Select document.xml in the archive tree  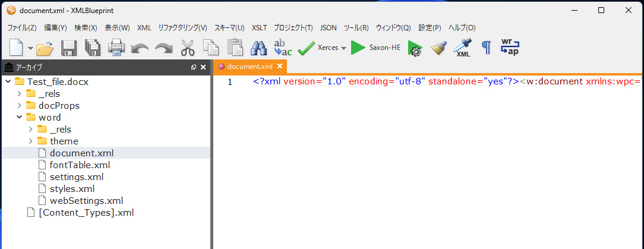tap(82, 153)
